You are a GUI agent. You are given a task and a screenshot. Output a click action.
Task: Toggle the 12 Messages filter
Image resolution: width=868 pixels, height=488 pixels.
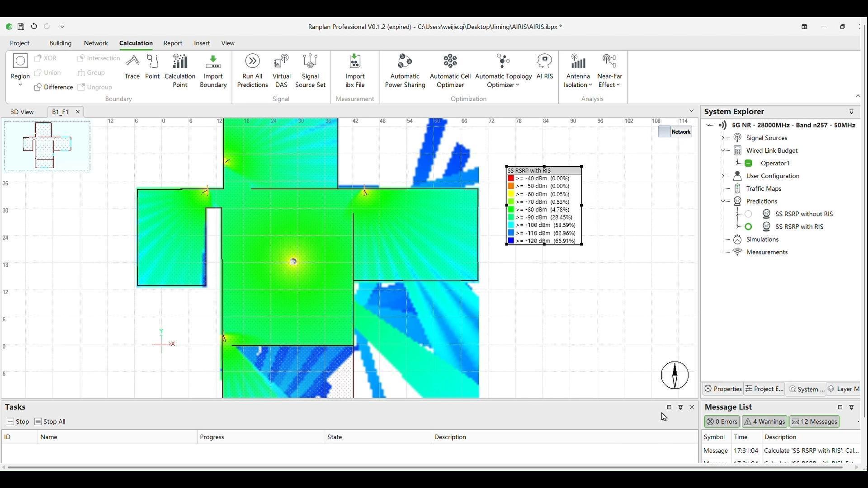[x=815, y=422]
